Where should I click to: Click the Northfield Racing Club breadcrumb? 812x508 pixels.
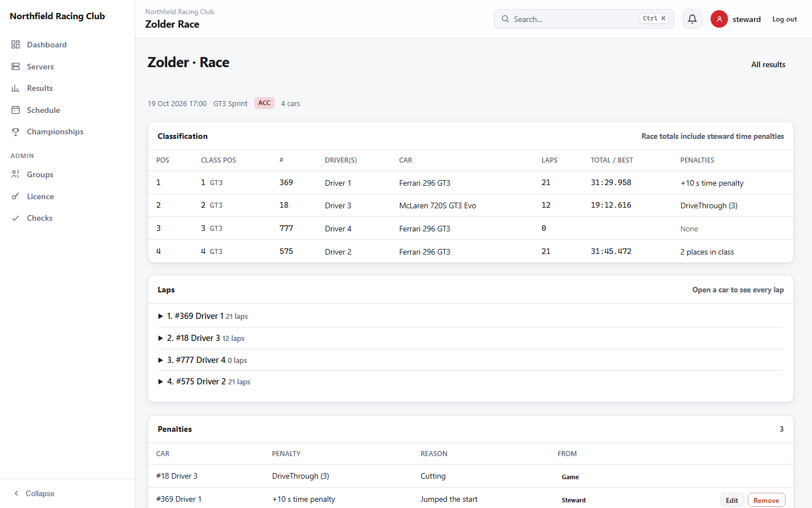pyautogui.click(x=179, y=12)
